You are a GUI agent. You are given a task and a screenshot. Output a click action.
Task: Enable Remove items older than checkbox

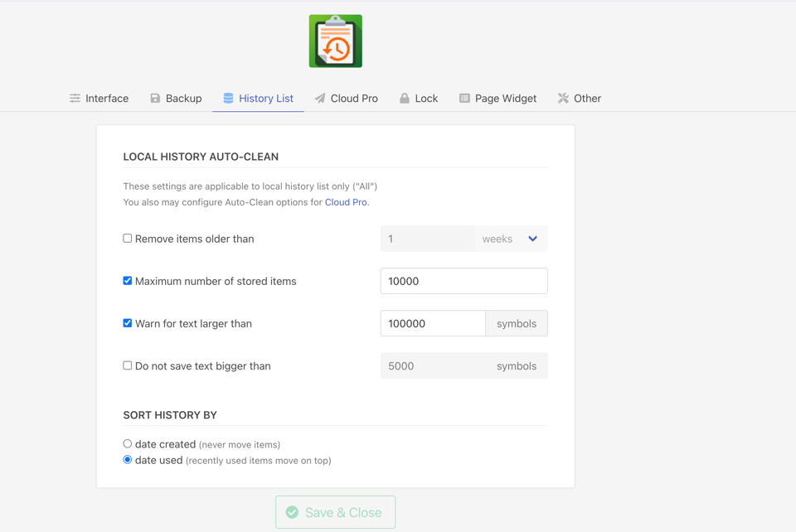128,239
